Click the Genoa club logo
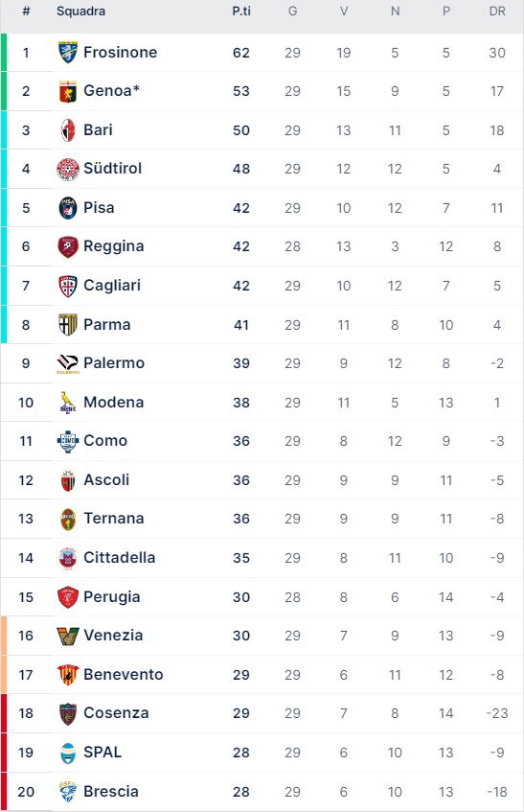Image resolution: width=524 pixels, height=812 pixels. [x=68, y=92]
